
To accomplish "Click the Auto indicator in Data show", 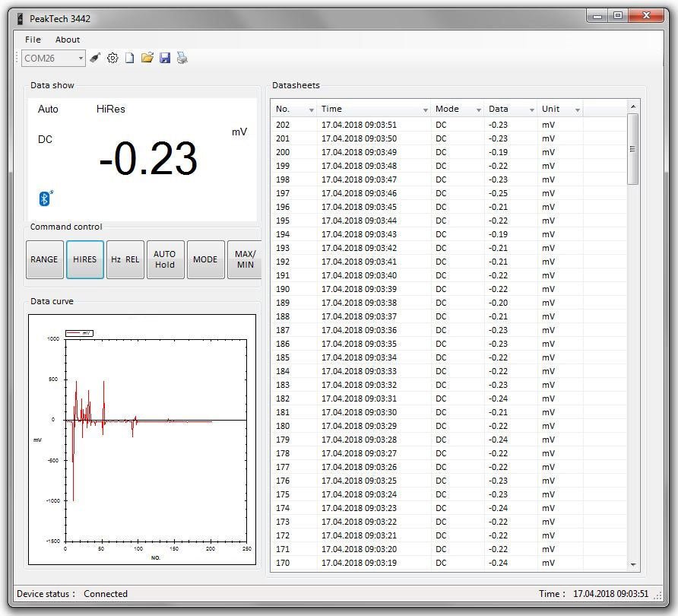I will 48,109.
